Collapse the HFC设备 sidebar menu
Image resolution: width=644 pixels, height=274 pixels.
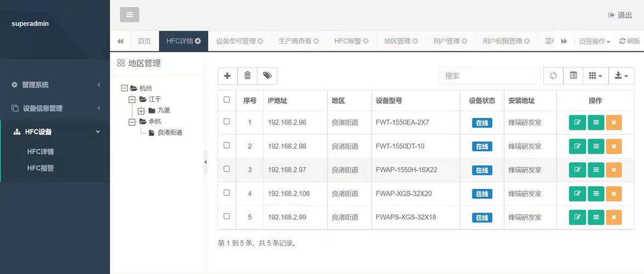(x=55, y=132)
